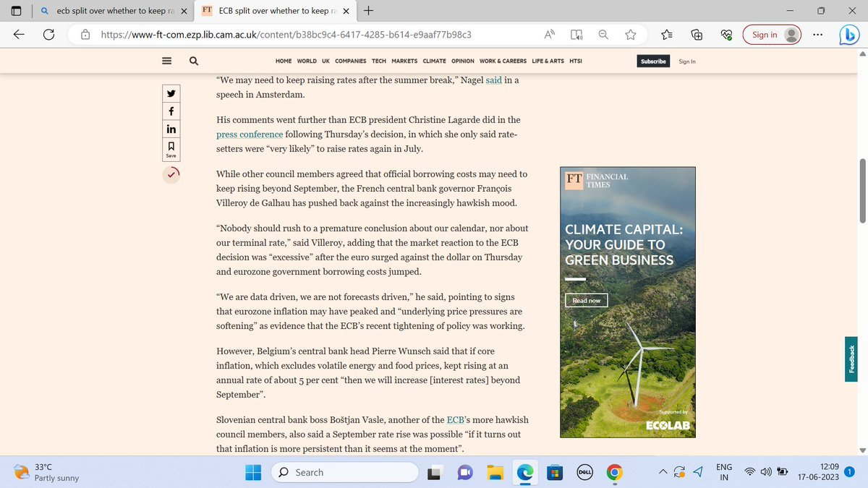Share article on LinkedIn
The height and width of the screenshot is (488, 868).
click(x=171, y=129)
